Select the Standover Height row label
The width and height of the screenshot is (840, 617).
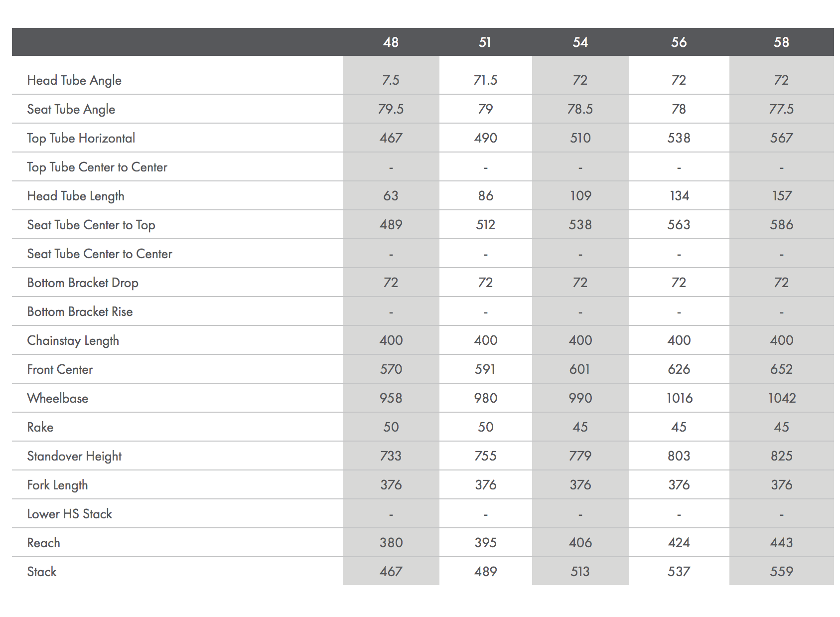coord(74,456)
